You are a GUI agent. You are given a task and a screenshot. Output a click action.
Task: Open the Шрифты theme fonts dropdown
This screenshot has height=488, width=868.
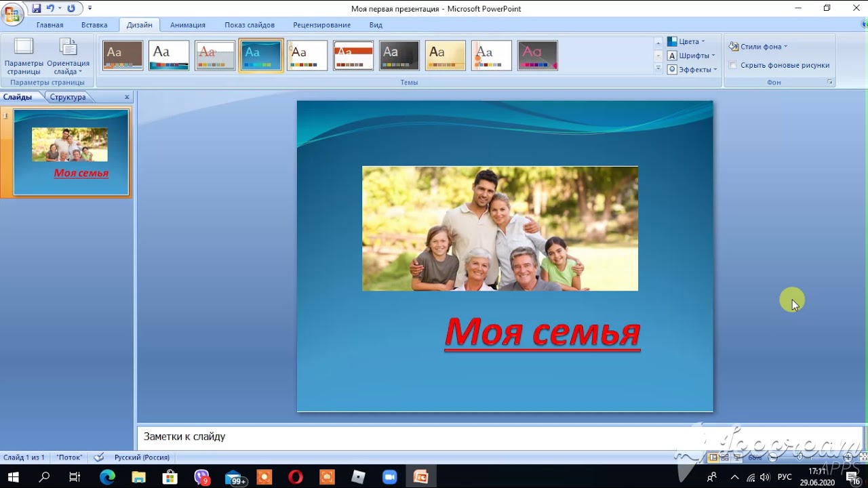pos(691,56)
